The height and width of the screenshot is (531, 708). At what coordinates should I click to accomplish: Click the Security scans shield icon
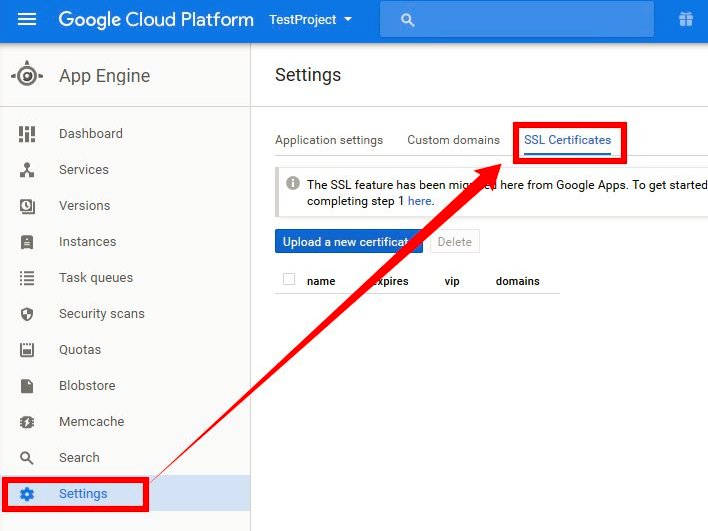click(x=27, y=314)
